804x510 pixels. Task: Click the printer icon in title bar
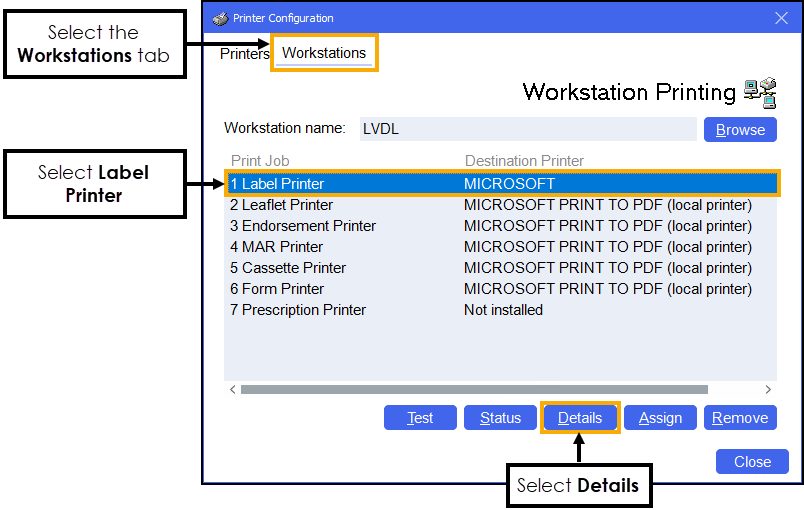pyautogui.click(x=220, y=18)
